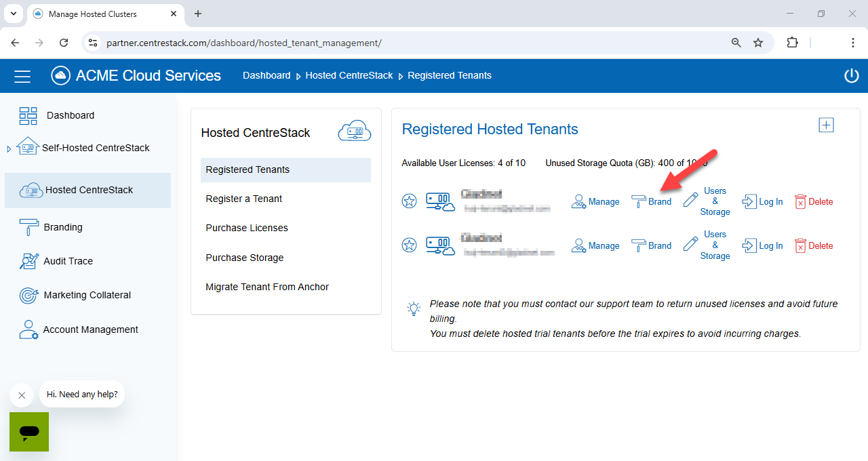Click Brand for the first tenant
The image size is (868, 461).
(651, 201)
